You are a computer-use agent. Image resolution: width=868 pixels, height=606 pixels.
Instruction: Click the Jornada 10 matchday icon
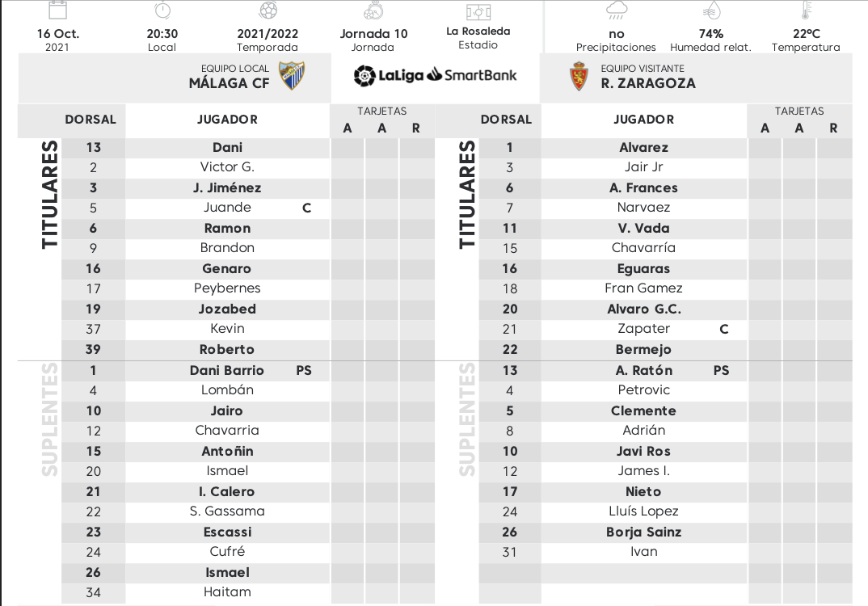(x=373, y=11)
